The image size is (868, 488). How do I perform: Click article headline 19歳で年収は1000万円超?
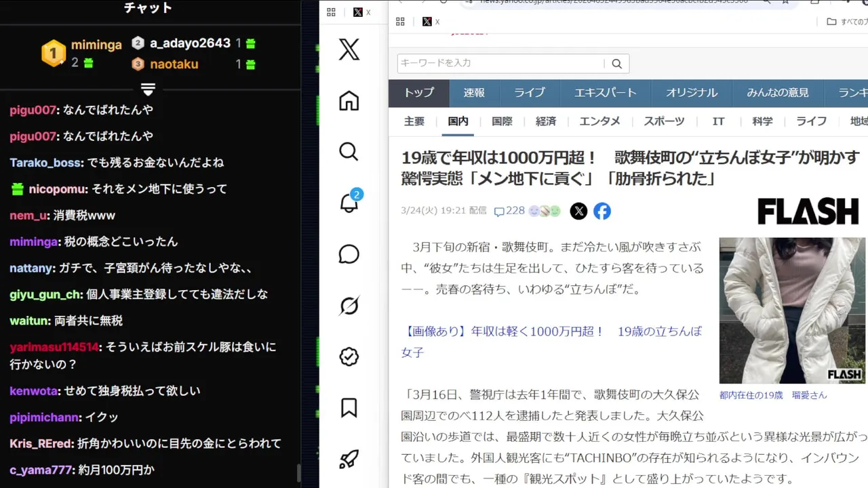(x=631, y=168)
